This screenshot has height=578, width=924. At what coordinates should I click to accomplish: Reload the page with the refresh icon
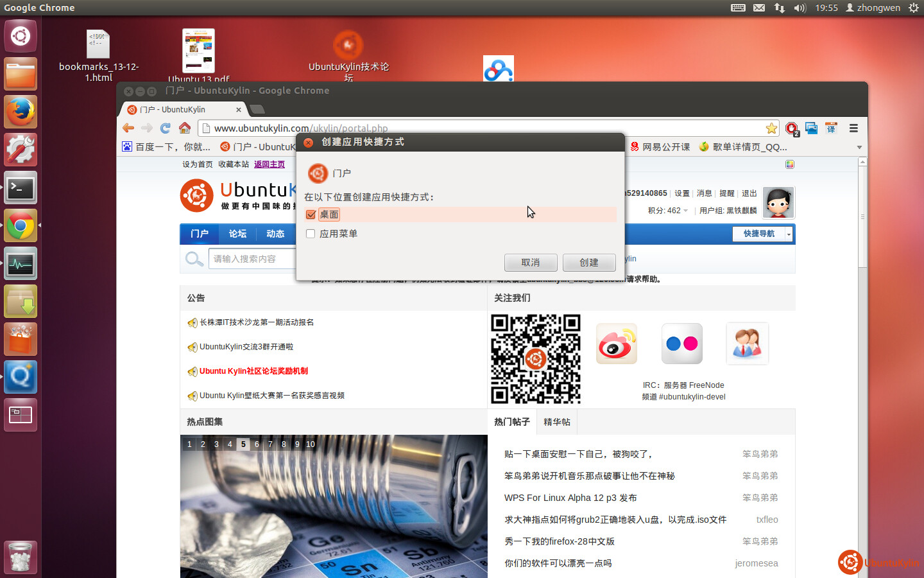(x=166, y=128)
